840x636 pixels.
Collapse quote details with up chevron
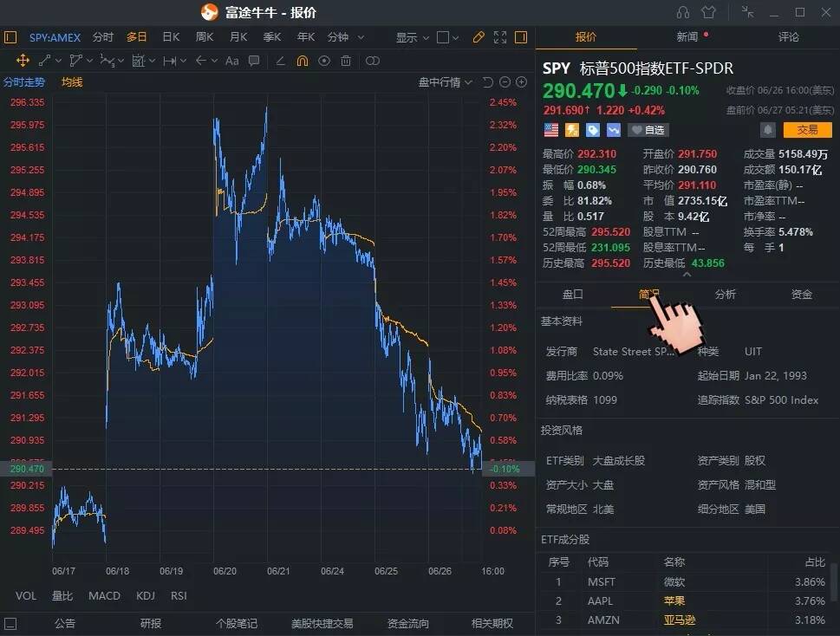(x=687, y=275)
